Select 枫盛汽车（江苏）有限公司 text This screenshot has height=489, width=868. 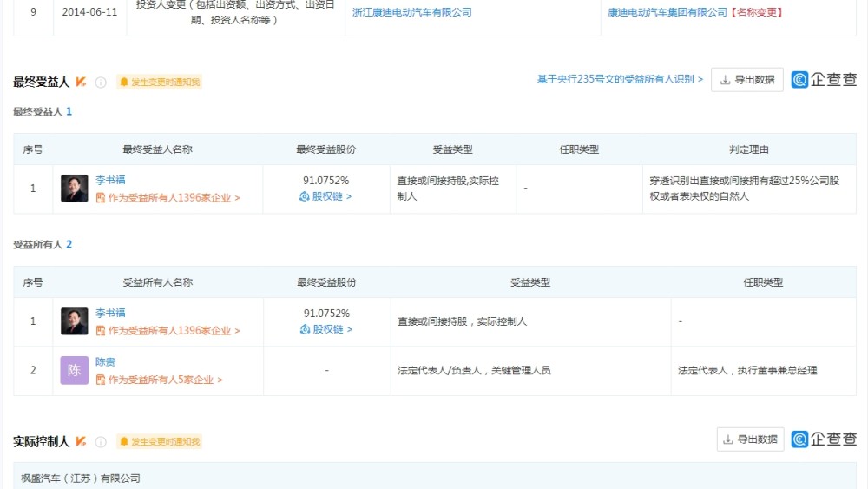(x=81, y=479)
